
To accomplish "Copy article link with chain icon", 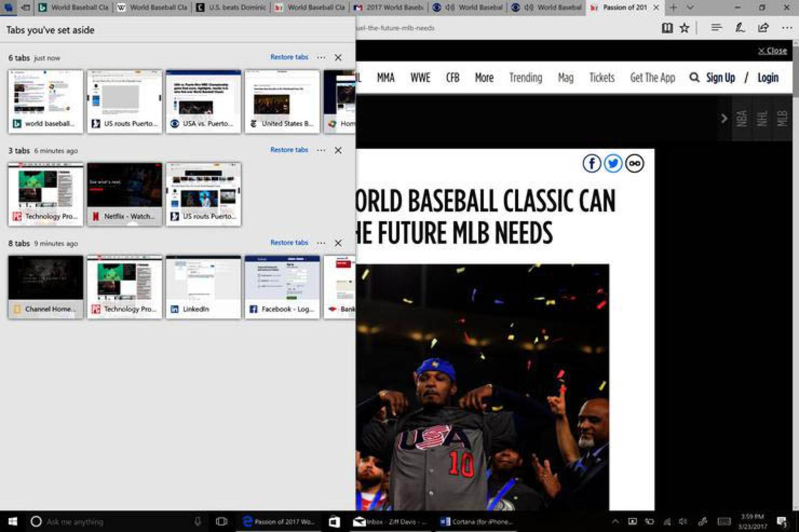I will point(635,163).
